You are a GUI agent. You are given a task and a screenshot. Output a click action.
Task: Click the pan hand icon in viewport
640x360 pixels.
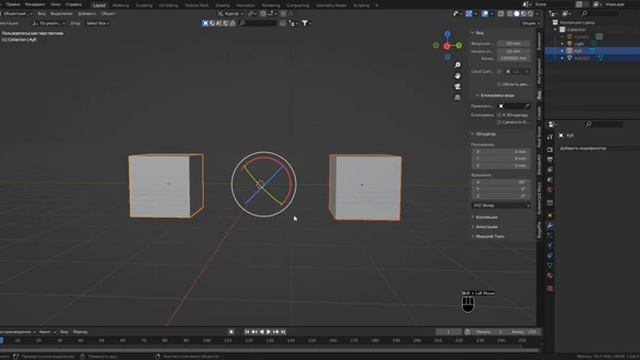coord(458,76)
